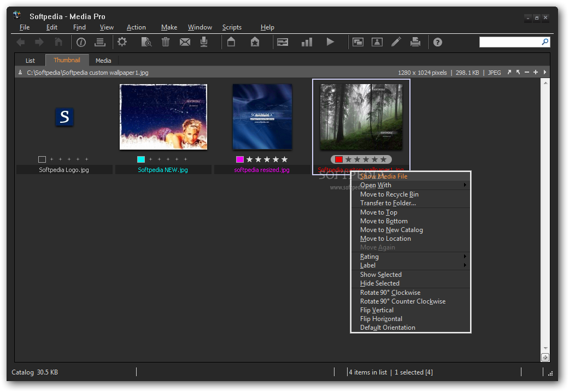The image size is (569, 392).
Task: Click the Back arrow toolbar icon
Action: (x=21, y=42)
